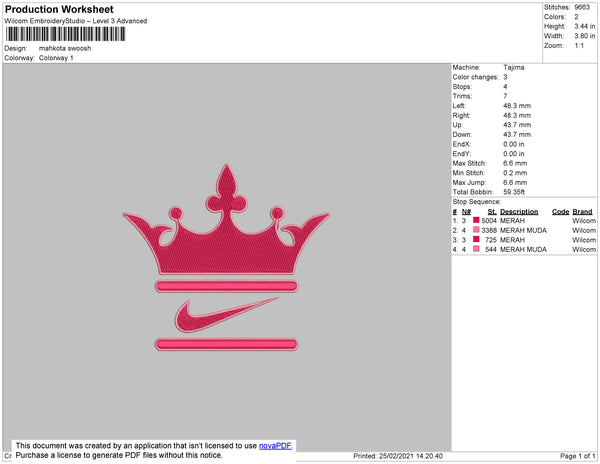The image size is (600, 464).
Task: Click the 'Right:' label
Action: (461, 115)
